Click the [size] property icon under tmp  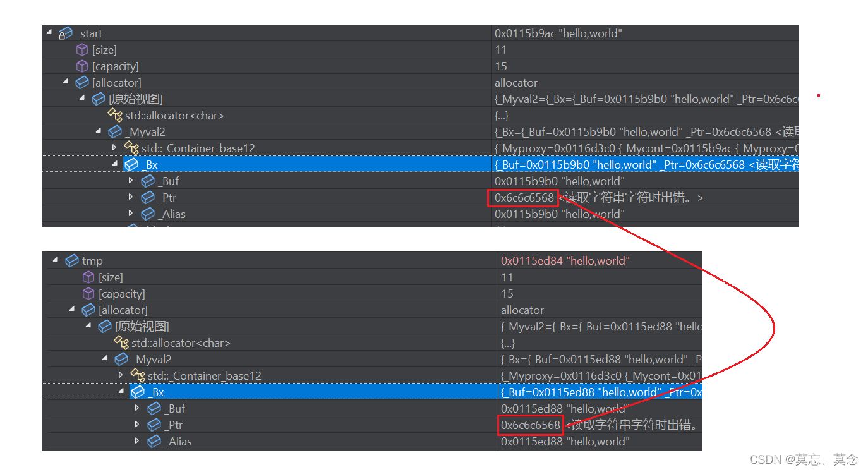(88, 277)
